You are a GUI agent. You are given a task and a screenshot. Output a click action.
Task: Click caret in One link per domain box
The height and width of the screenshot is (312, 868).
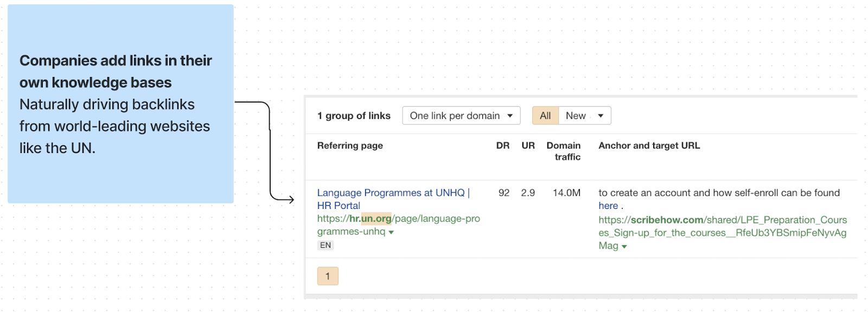click(x=510, y=116)
